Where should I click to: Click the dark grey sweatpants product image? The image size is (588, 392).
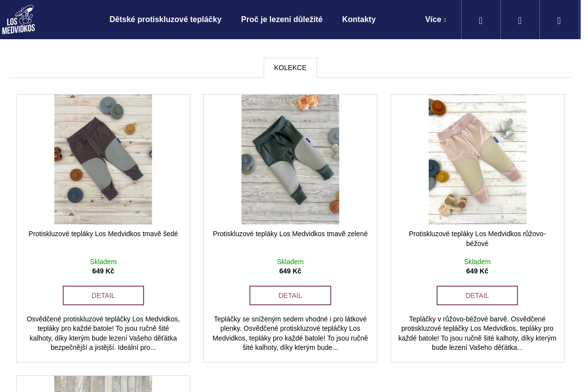pos(103,159)
